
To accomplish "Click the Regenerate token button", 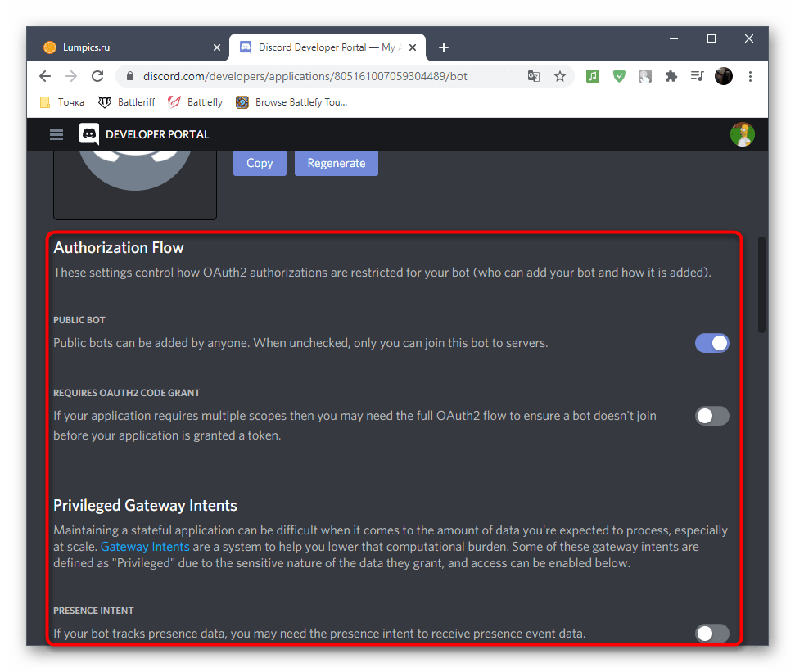I will pos(336,163).
